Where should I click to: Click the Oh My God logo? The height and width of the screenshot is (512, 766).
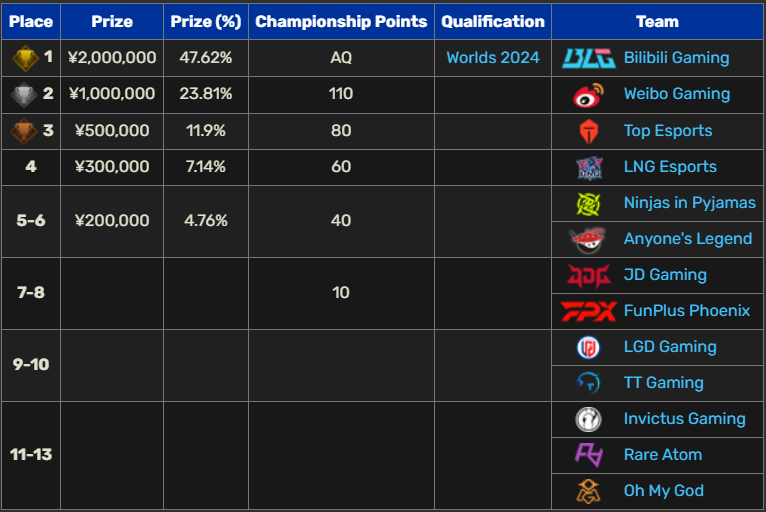pos(589,491)
